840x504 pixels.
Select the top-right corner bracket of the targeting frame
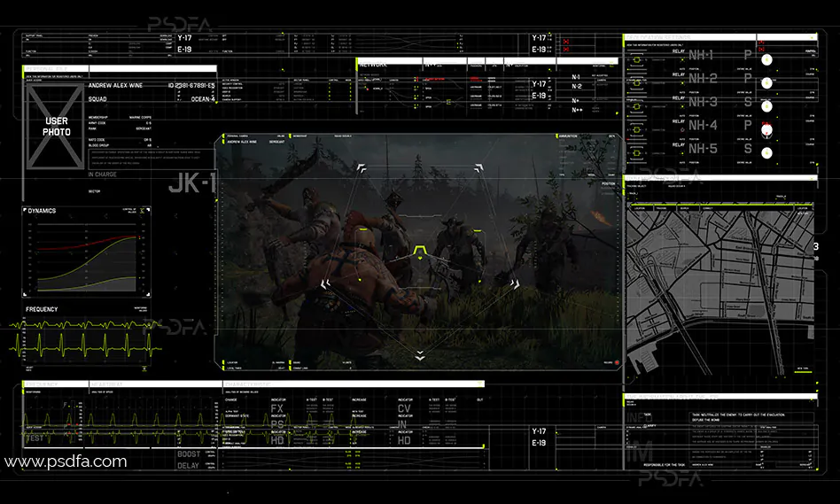(478, 168)
